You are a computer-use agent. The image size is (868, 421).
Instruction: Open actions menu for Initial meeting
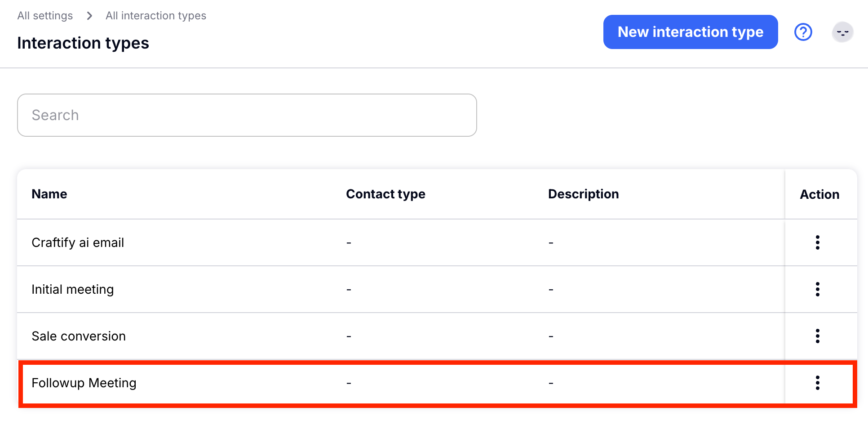(x=817, y=289)
